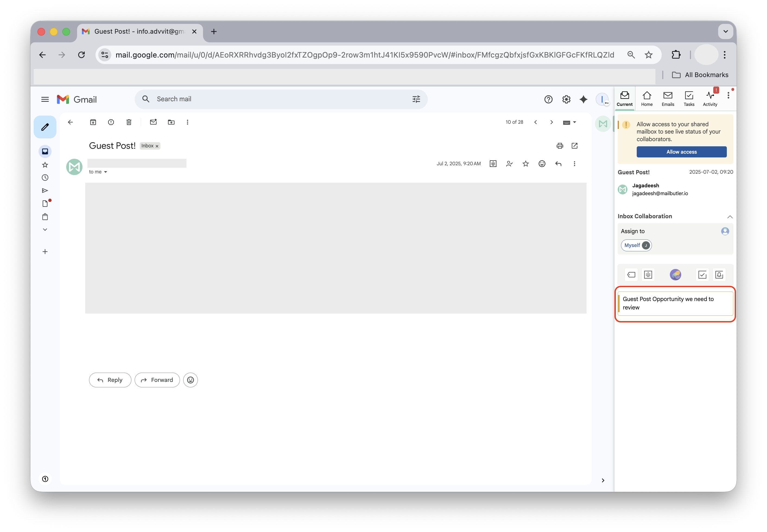Viewport: 767px width, 532px height.
Task: Archive this email
Action: pos(93,122)
